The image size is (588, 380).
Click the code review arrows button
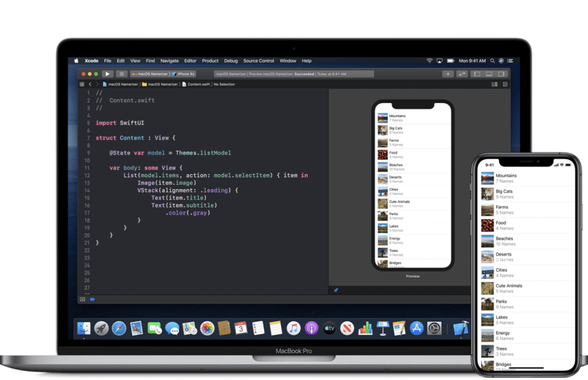coord(462,74)
